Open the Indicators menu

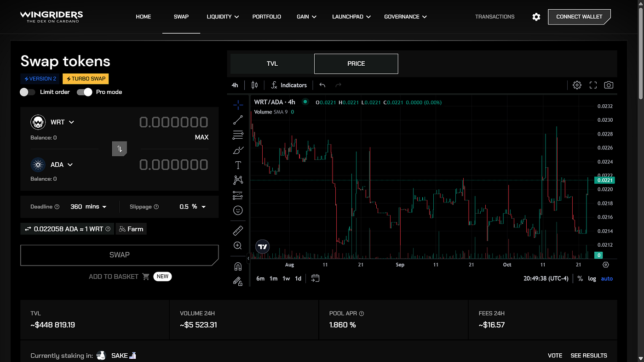pos(288,85)
